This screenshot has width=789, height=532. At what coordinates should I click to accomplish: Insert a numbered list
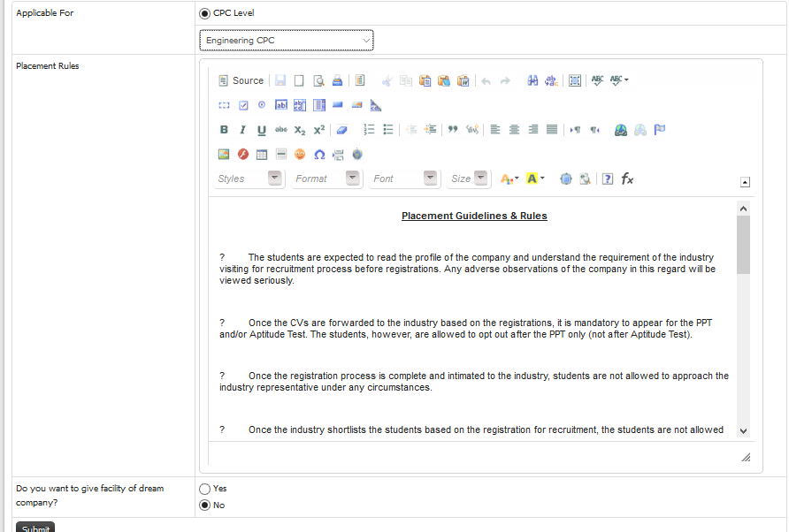point(369,130)
